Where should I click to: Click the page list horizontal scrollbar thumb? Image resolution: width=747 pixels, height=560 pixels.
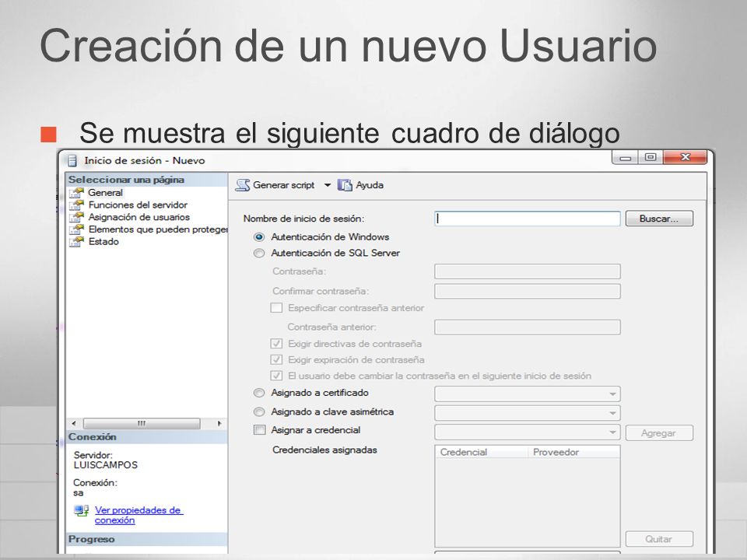(x=142, y=423)
